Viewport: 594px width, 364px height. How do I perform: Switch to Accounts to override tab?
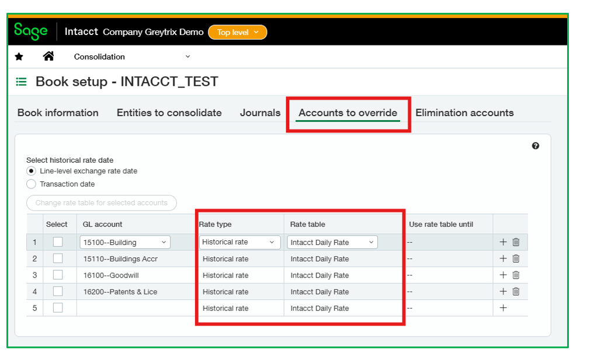tap(348, 113)
